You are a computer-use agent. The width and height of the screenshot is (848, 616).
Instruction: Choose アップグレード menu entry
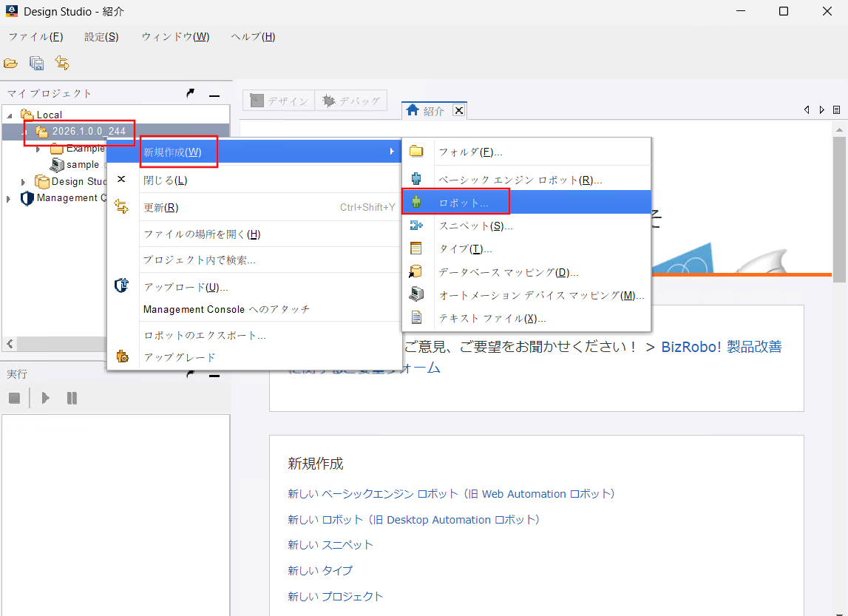(254, 357)
